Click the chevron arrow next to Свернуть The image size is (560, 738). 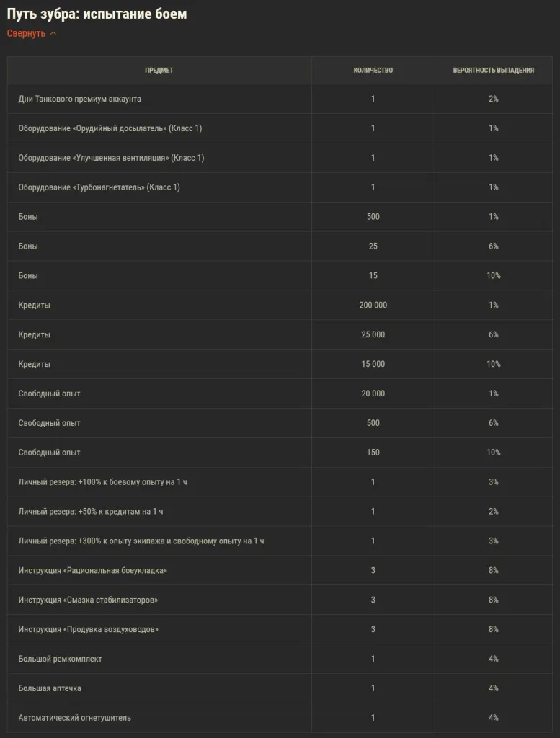(53, 33)
